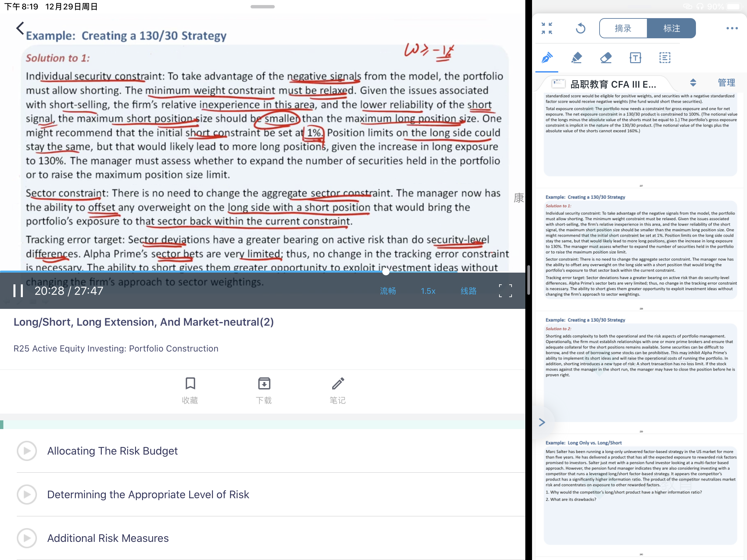Screen dimensions: 747x560
Task: Expand side panel with right chevron
Action: click(x=542, y=422)
